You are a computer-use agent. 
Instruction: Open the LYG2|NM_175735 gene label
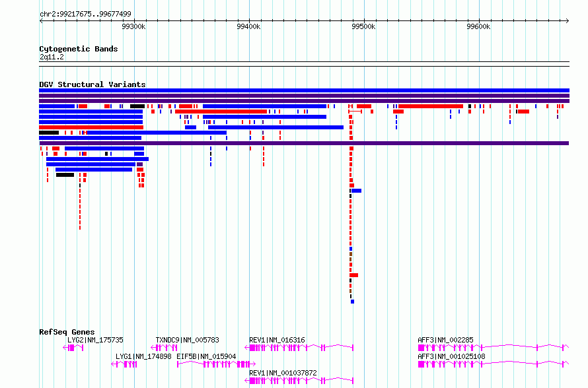pos(95,340)
